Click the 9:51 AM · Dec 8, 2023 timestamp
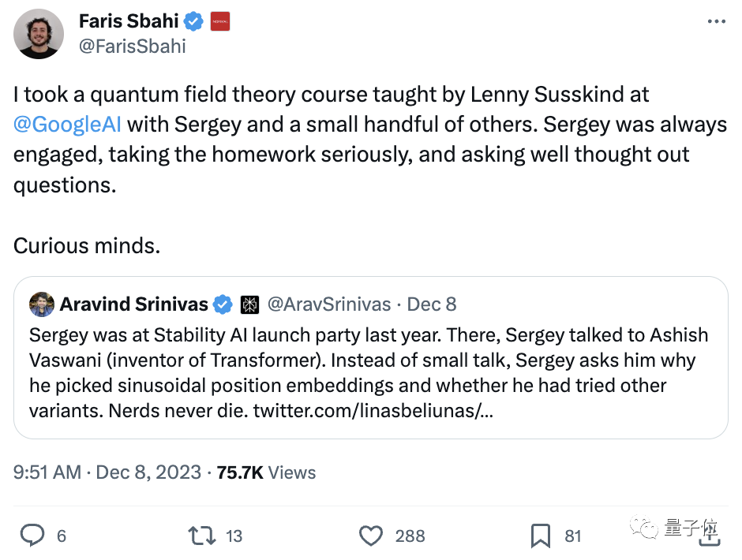The image size is (742, 560). tap(107, 472)
